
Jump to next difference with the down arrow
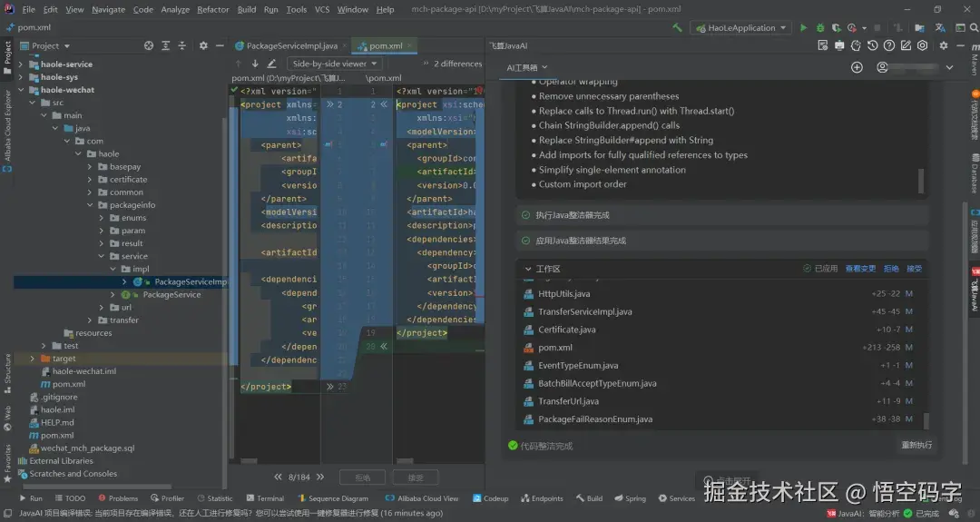[256, 64]
